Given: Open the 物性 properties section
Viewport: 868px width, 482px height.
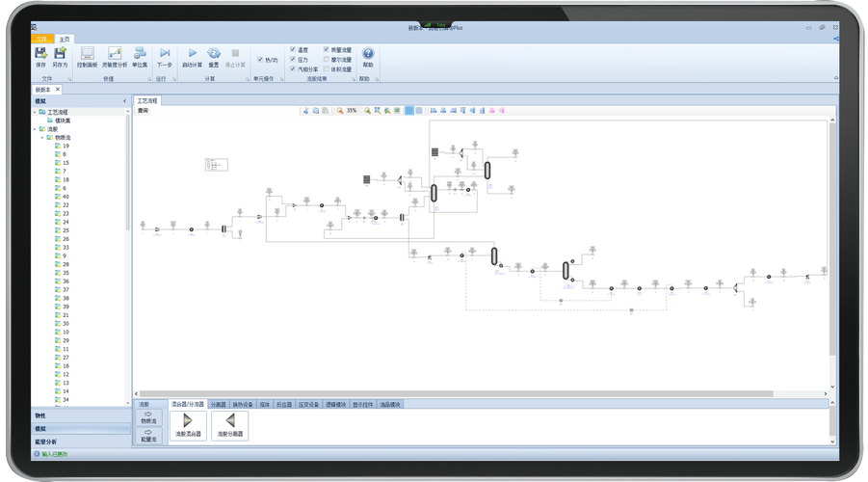Looking at the screenshot, I should pos(81,415).
